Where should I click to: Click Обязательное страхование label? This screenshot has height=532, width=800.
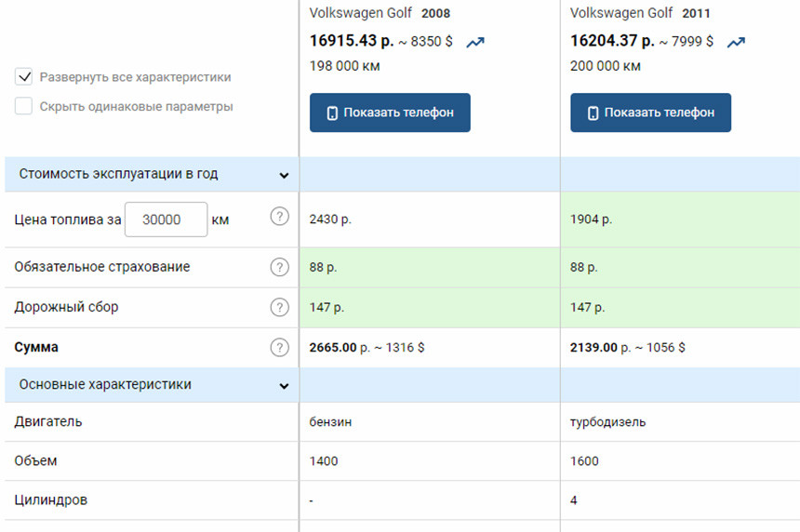102,267
